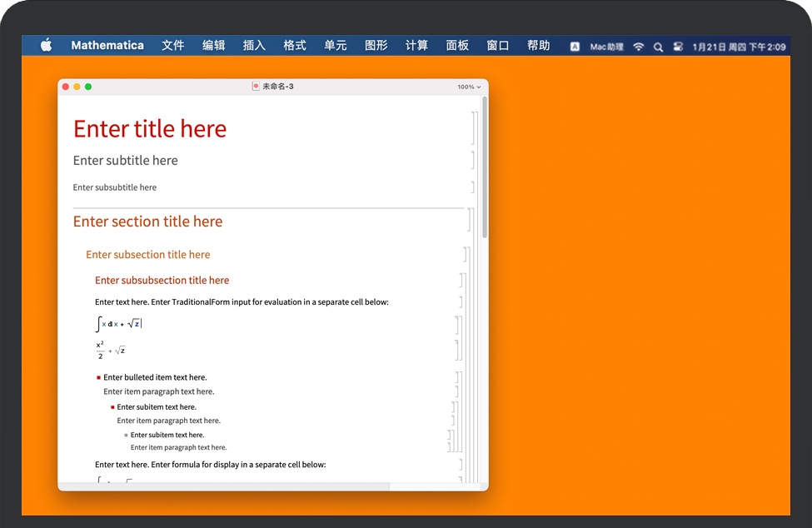
Task: Open the Wi-Fi status icon
Action: pyautogui.click(x=638, y=47)
